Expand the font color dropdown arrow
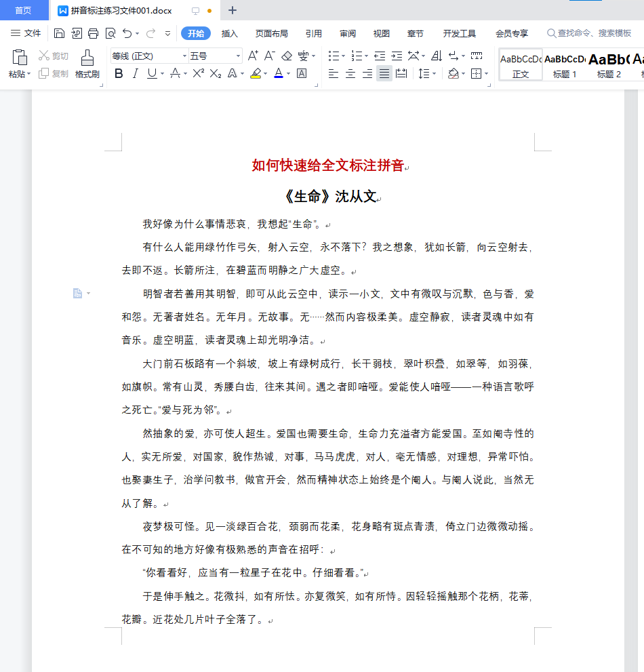 [288, 74]
